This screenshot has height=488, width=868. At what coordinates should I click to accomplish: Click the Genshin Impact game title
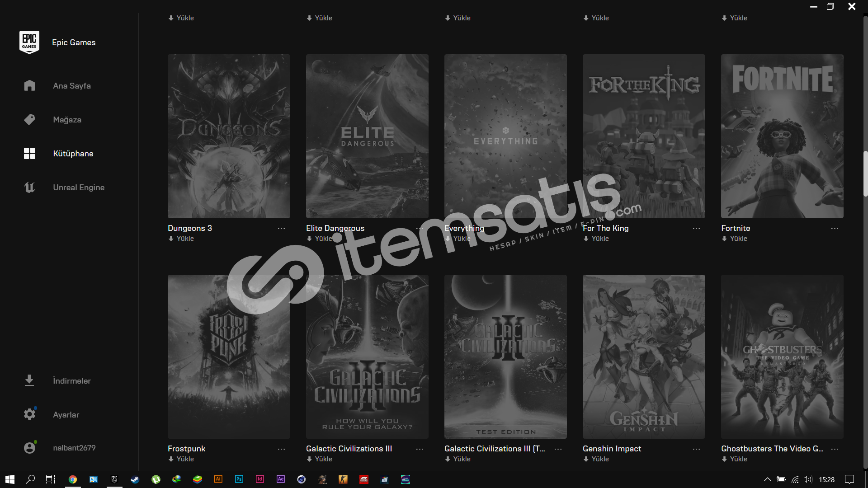(x=612, y=449)
